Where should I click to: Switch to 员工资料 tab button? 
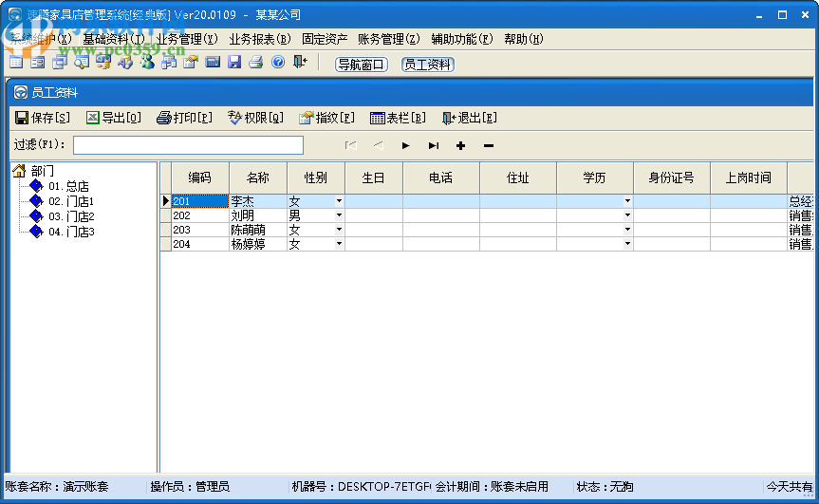(428, 65)
